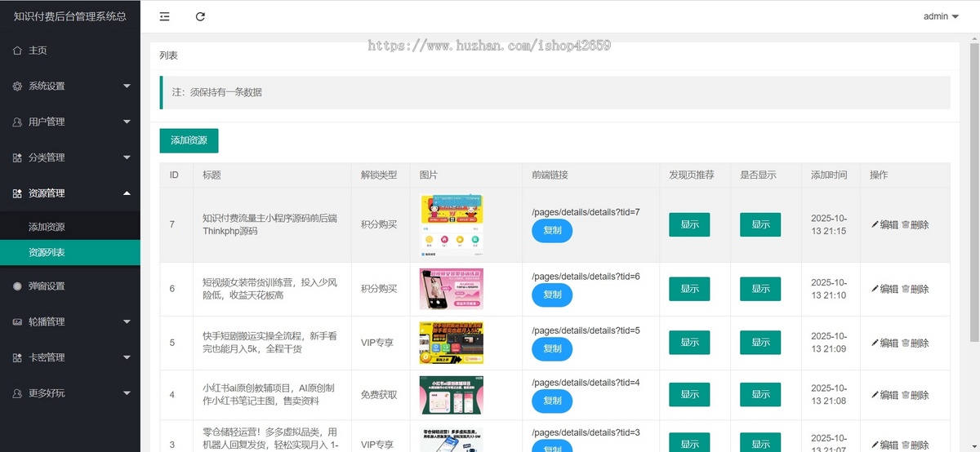
Task: Copy link for tid=7 with 复制
Action: (552, 231)
